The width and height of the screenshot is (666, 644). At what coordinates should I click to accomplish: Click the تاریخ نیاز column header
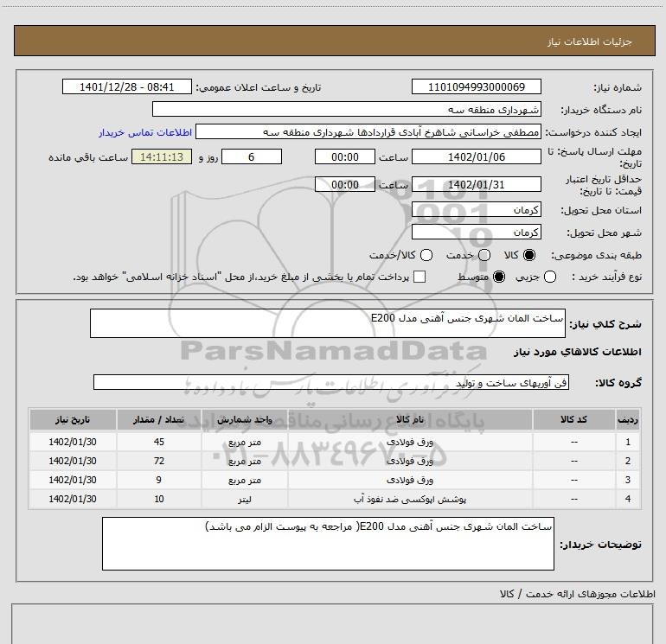[73, 419]
